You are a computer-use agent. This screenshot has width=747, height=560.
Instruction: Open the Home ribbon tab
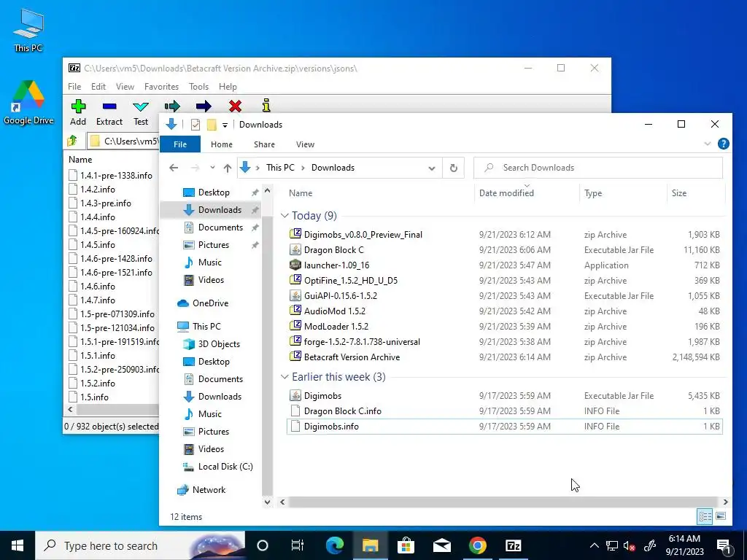click(x=222, y=144)
